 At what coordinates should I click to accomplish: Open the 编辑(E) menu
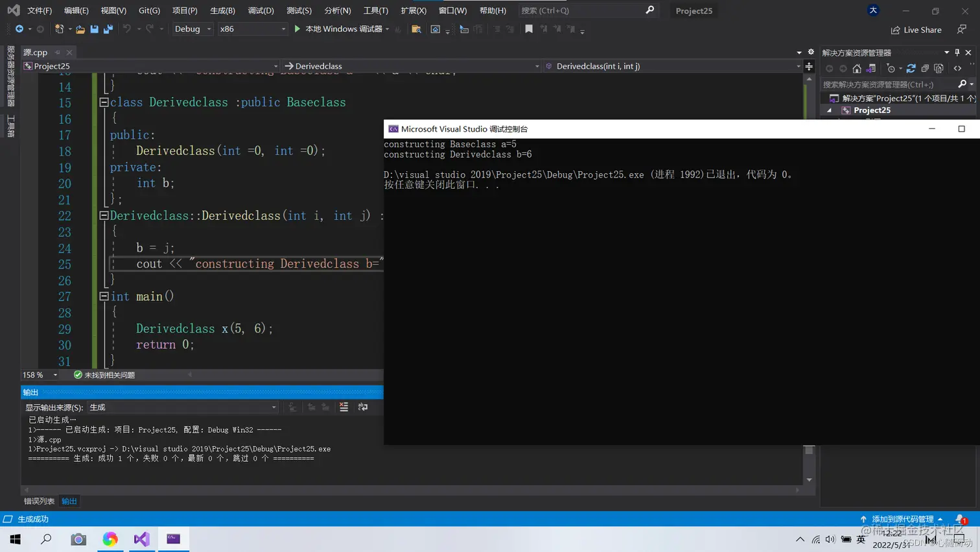pos(76,10)
